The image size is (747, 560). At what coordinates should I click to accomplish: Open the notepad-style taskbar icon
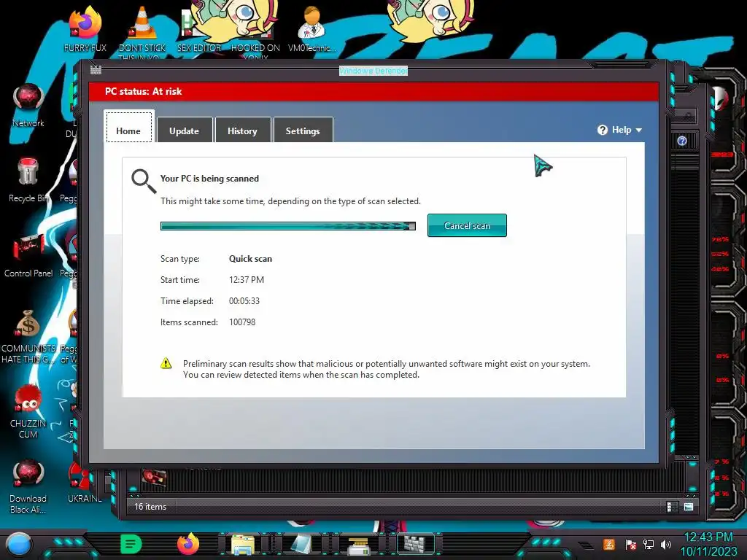click(x=301, y=545)
